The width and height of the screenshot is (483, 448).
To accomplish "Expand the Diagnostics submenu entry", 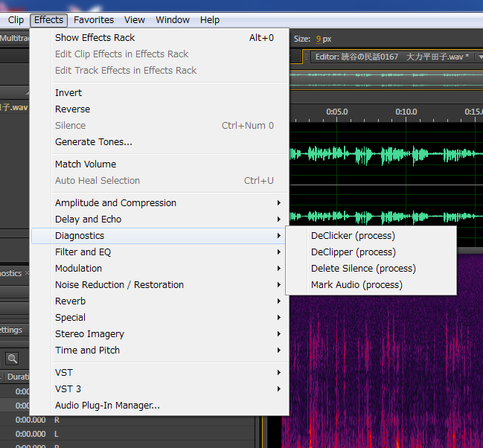I will pyautogui.click(x=160, y=236).
